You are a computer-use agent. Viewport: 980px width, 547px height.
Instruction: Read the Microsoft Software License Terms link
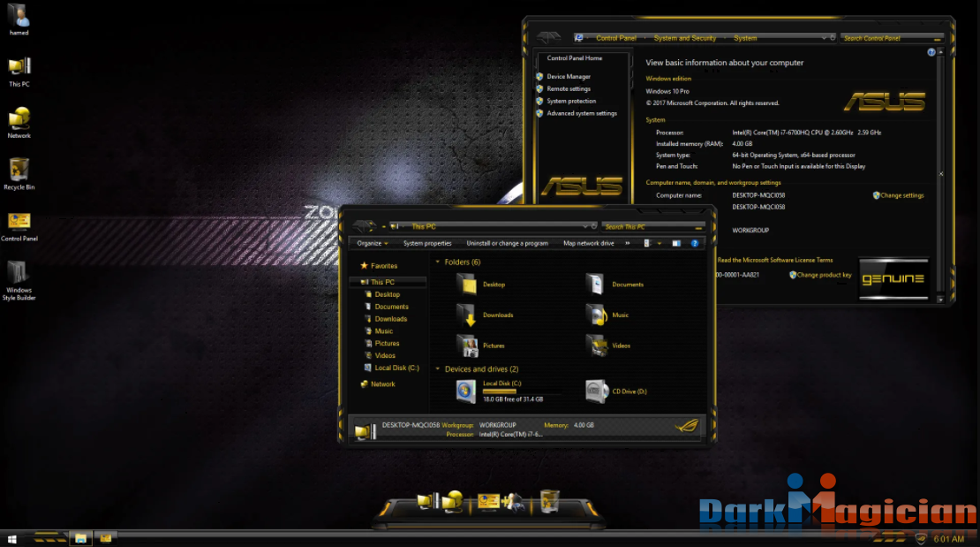click(x=775, y=260)
